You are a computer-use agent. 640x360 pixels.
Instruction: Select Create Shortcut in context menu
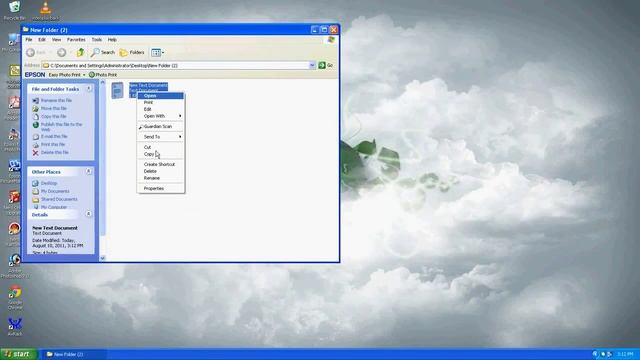click(160, 164)
